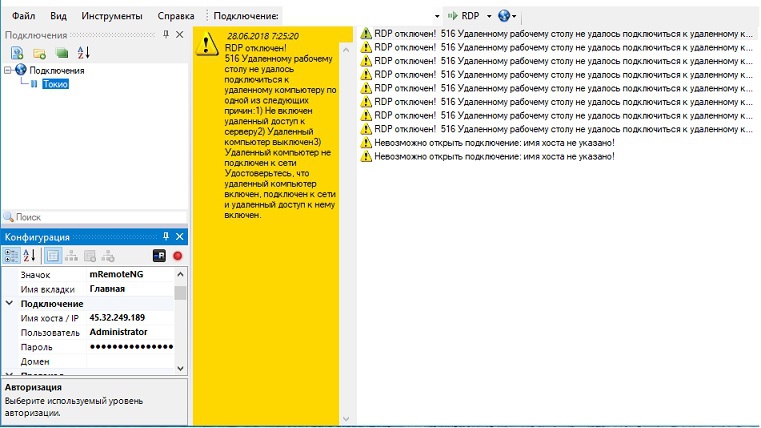Click the Поиск search field

pos(100,217)
